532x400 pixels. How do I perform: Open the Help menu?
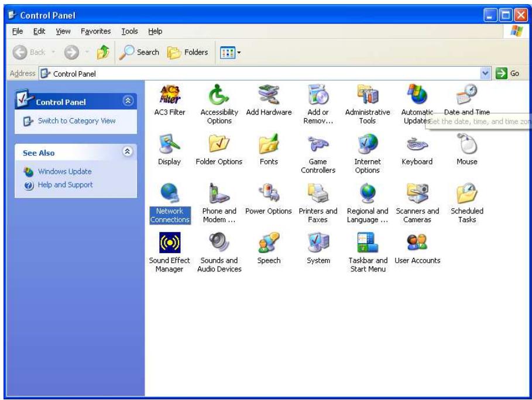155,31
